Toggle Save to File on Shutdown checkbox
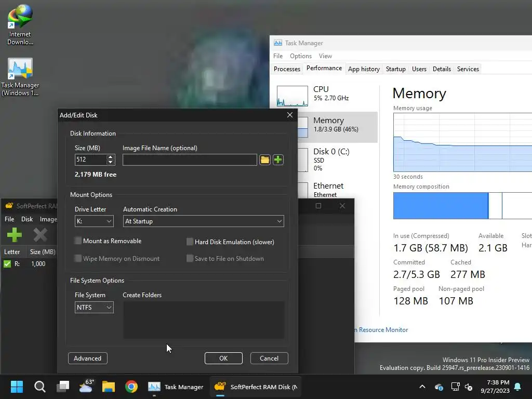The image size is (532, 399). coord(190,259)
